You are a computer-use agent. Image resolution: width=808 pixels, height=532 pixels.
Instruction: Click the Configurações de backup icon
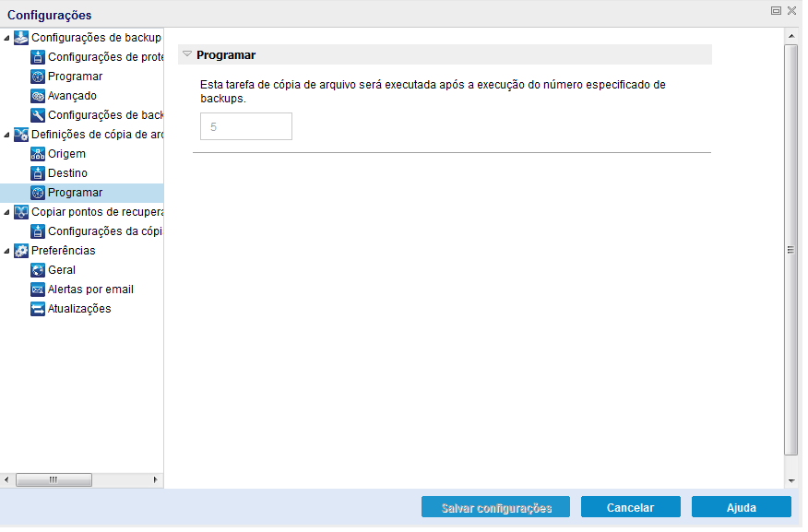coord(21,38)
